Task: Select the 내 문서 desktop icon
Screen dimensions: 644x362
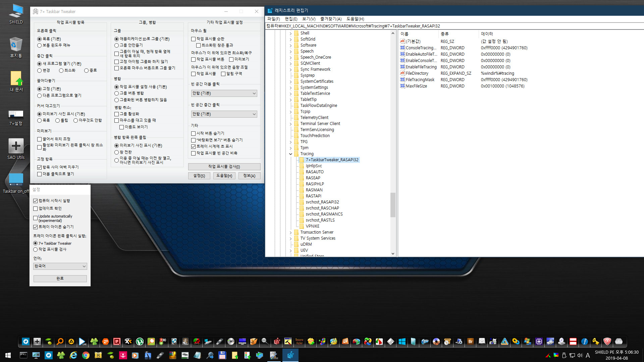Action: 16,81
